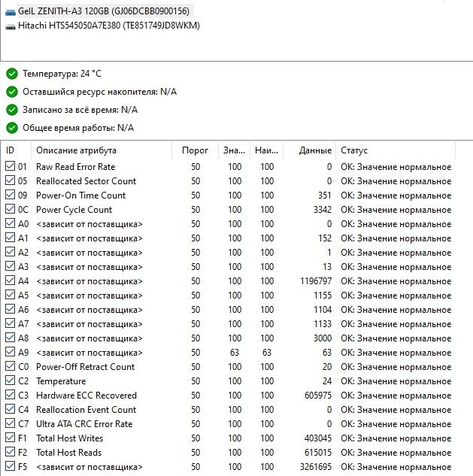Sort by Описание атрибута column header
The image size is (473, 476).
(x=102, y=150)
